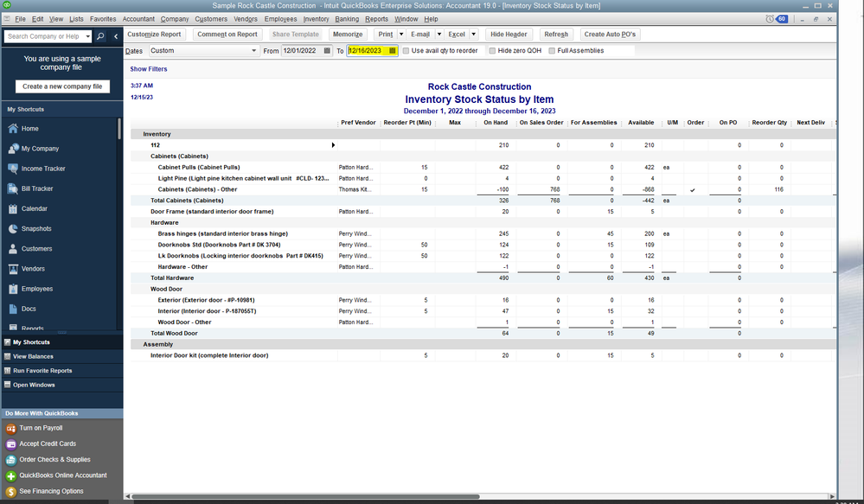Click arrow marker on row 112
864x504 pixels.
pos(333,145)
